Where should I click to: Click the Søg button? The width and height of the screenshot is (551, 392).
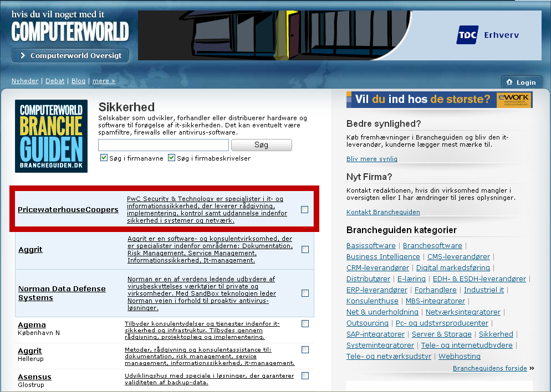click(x=262, y=145)
